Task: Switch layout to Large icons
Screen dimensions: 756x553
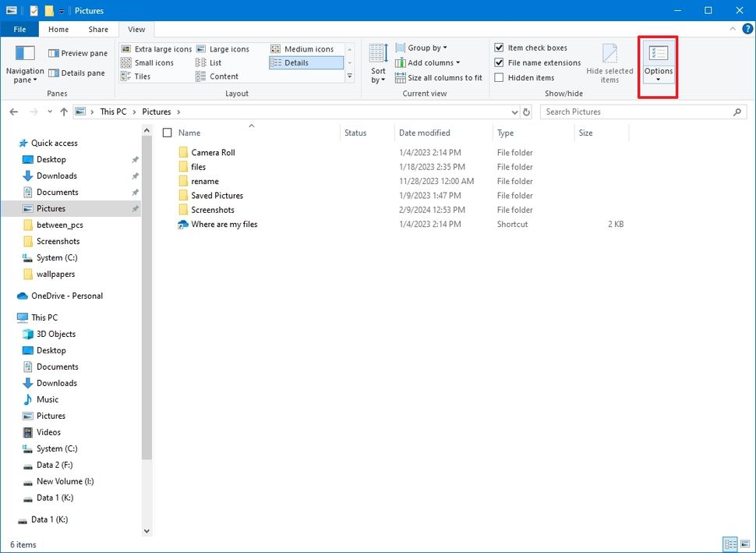Action: point(231,48)
